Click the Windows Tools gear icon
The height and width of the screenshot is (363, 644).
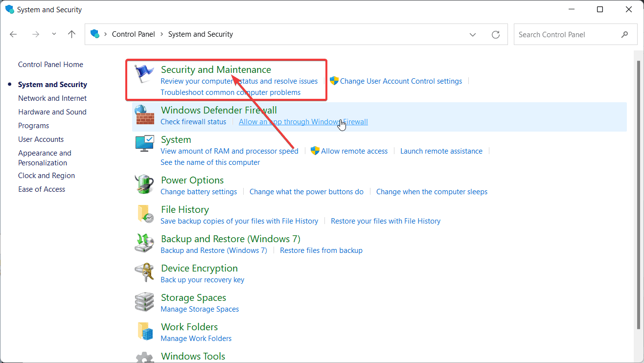pos(144,357)
